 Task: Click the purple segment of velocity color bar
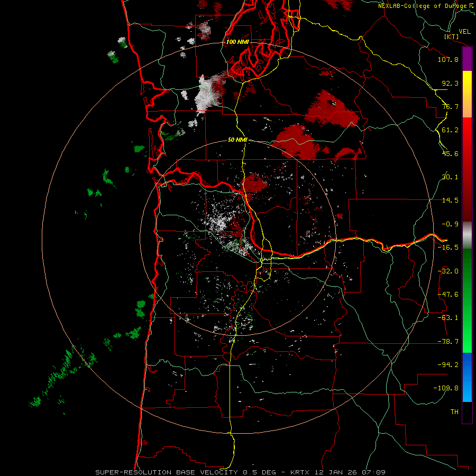click(x=467, y=59)
